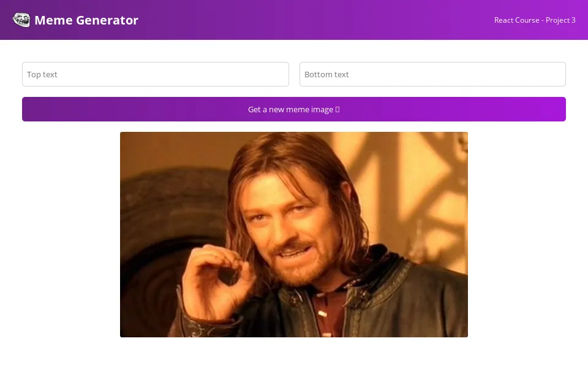The height and width of the screenshot is (368, 588).
Task: Click the Boromir meme image
Action: coord(293,234)
